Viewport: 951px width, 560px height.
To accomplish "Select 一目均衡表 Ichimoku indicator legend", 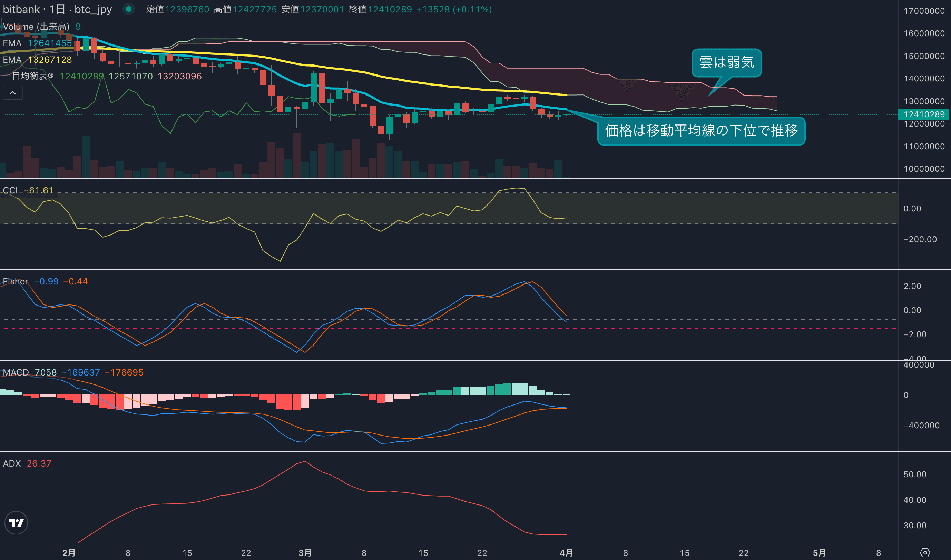I will coord(29,76).
